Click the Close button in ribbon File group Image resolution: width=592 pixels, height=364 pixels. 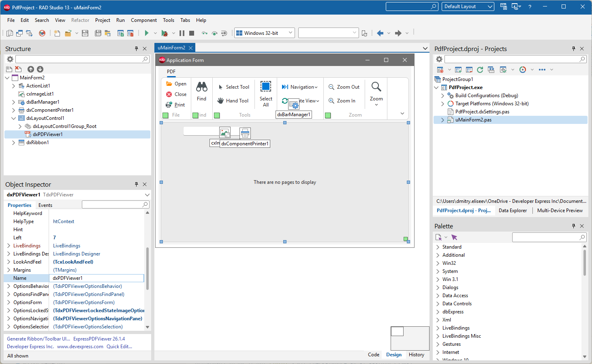pos(176,94)
